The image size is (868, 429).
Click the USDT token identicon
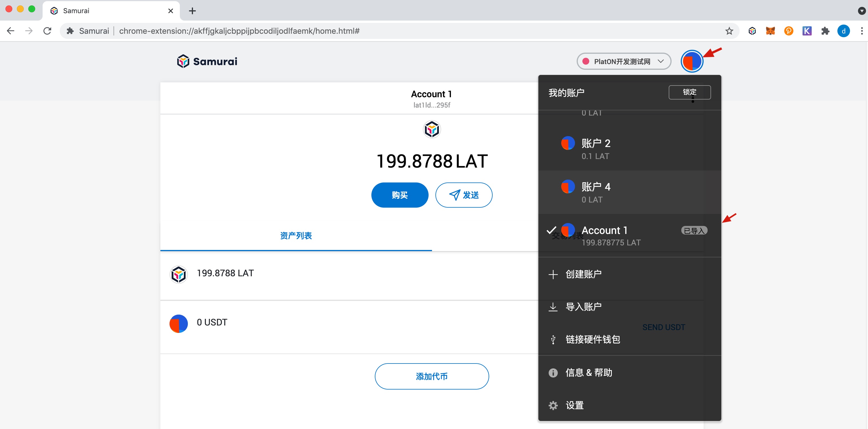point(178,323)
